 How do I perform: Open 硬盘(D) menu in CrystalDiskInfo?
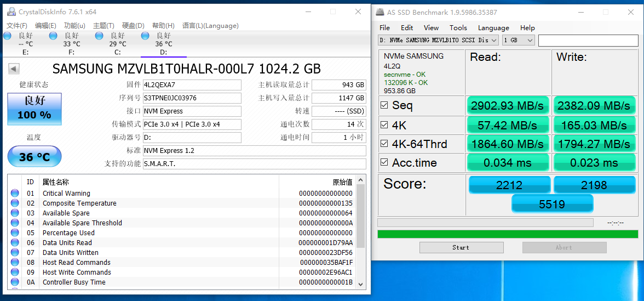[x=134, y=25]
